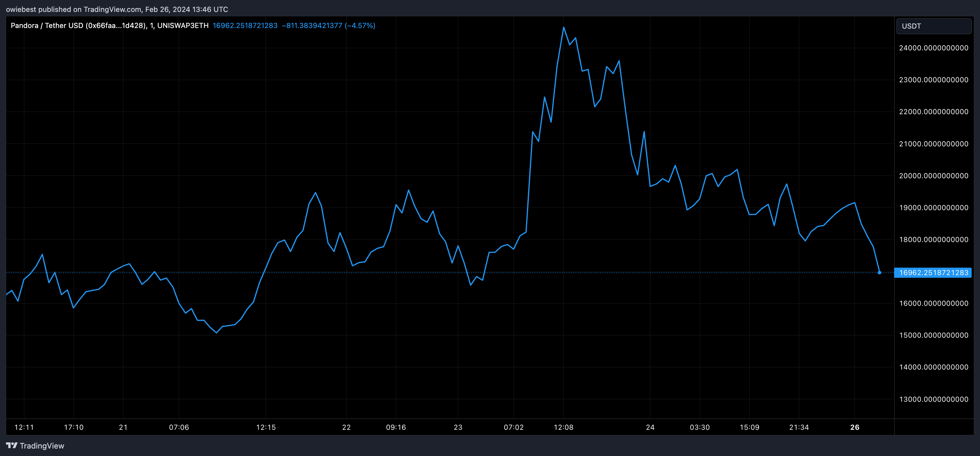The width and height of the screenshot is (980, 456).
Task: Click the UNISWAP3ETH exchange label
Action: tap(183, 25)
